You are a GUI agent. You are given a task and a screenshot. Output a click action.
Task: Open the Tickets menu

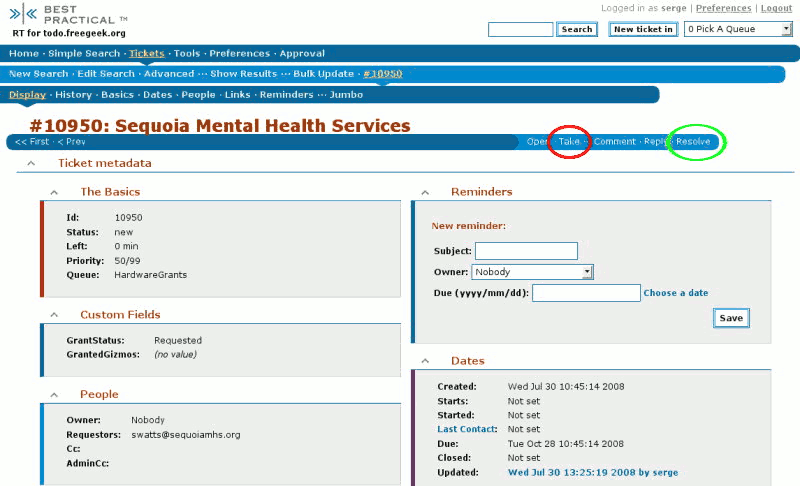click(147, 54)
